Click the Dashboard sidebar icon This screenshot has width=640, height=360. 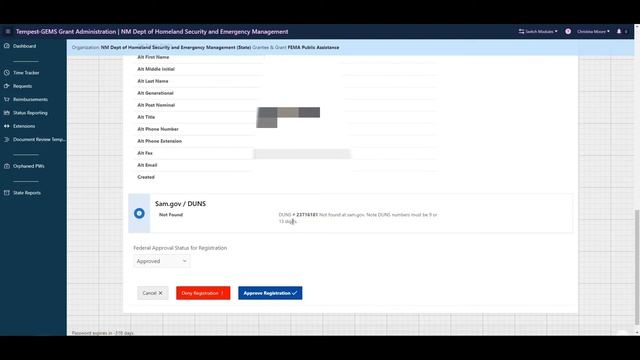point(7,46)
